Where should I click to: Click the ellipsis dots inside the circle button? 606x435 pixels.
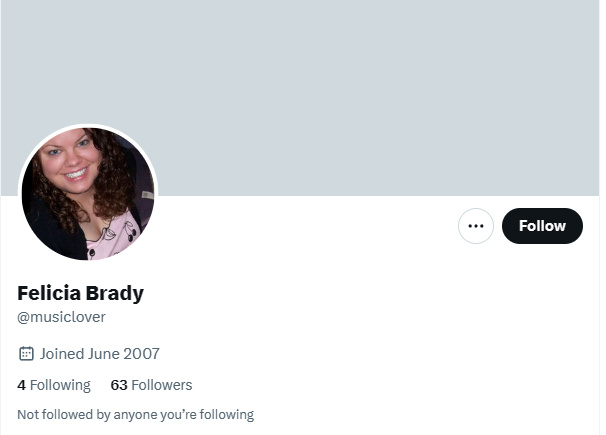(x=476, y=226)
